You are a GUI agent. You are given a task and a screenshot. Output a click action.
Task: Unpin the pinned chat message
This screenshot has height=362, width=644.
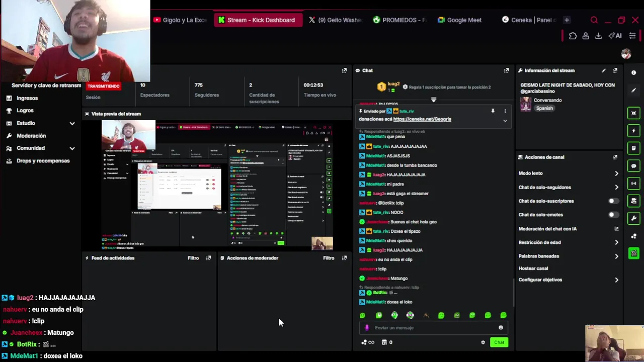[493, 111]
